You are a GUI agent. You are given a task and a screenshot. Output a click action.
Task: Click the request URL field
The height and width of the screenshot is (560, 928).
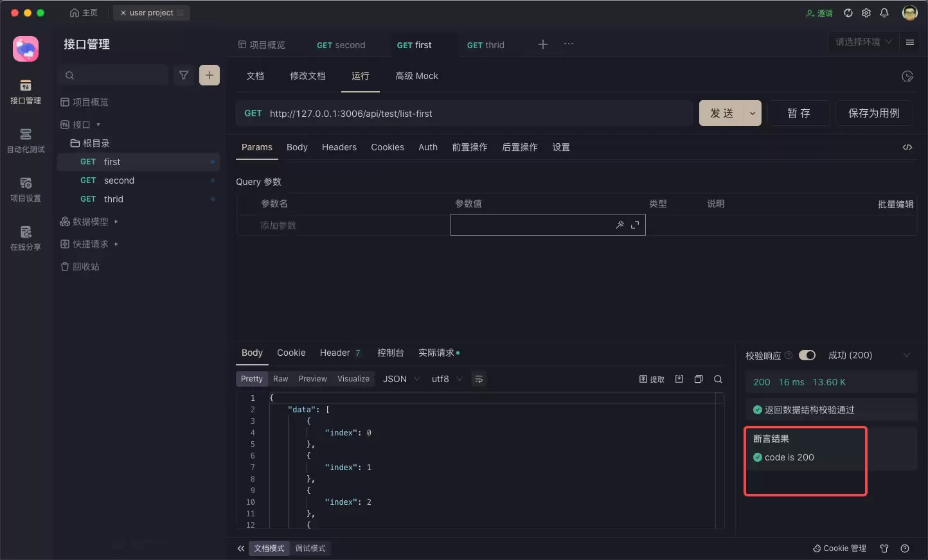479,113
